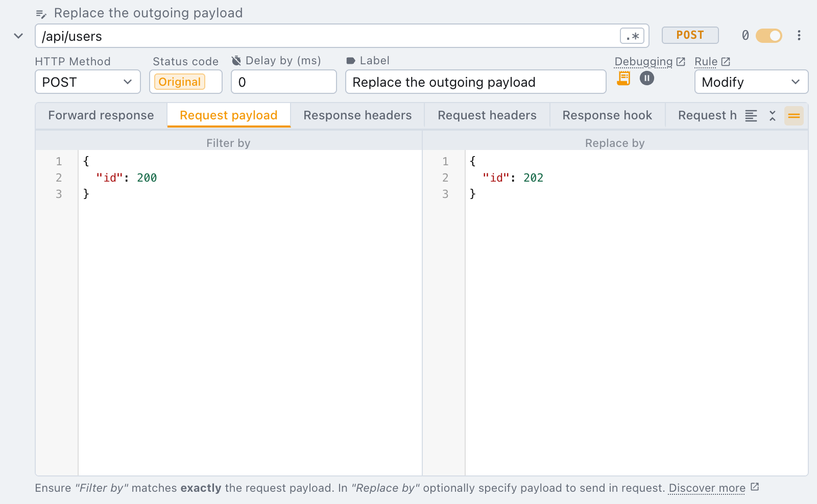Image resolution: width=817 pixels, height=504 pixels.
Task: Open the Response hook tab
Action: click(607, 115)
